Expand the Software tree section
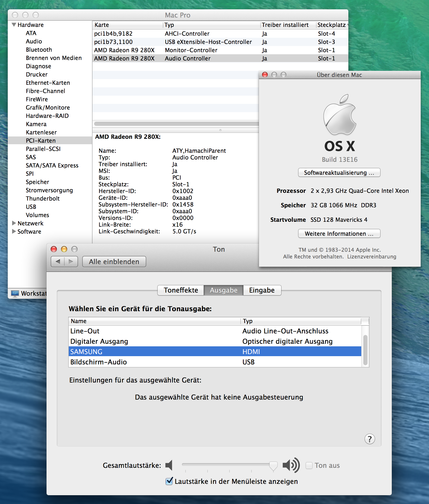This screenshot has width=429, height=504. (x=14, y=231)
